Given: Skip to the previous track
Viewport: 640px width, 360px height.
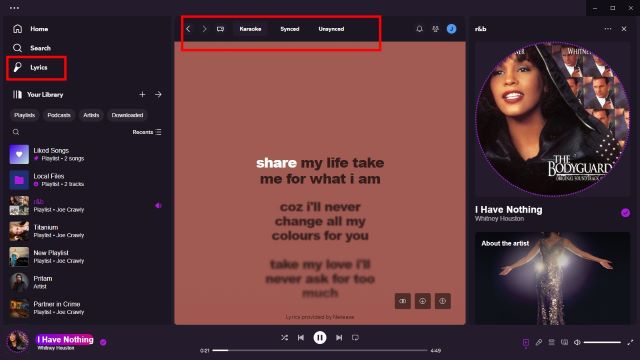Looking at the screenshot, I should [301, 338].
